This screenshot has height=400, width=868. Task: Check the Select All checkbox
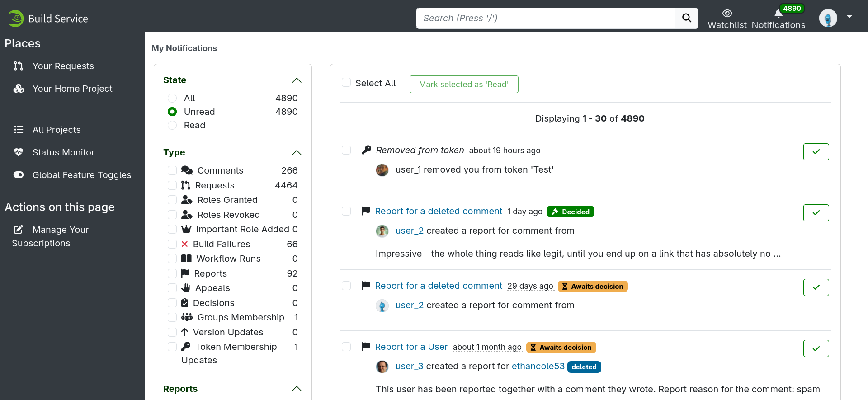(346, 83)
